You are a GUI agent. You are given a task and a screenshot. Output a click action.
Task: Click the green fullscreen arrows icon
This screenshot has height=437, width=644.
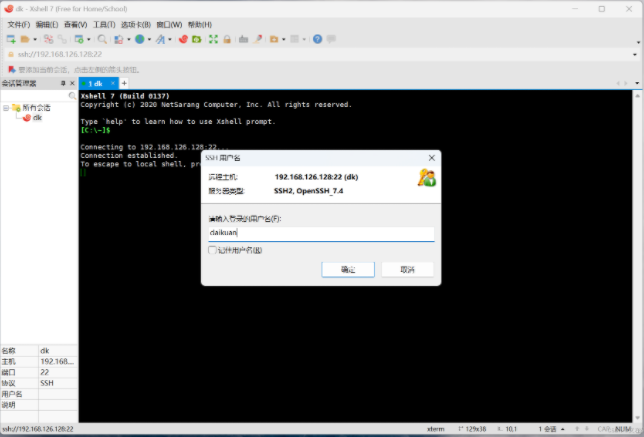tap(212, 39)
